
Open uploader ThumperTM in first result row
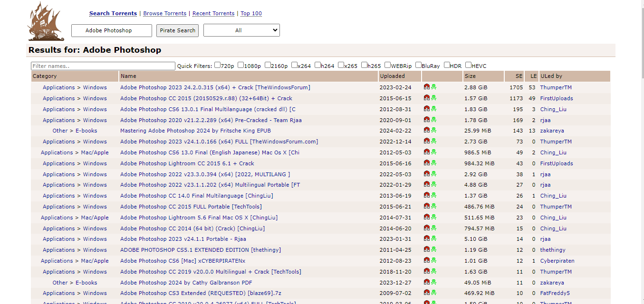(556, 87)
